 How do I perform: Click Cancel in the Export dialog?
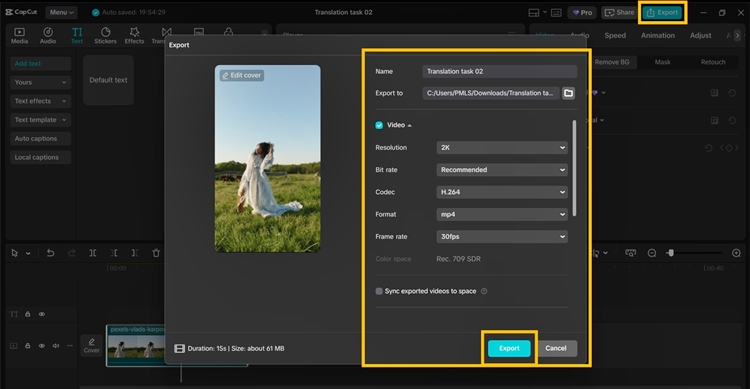555,348
